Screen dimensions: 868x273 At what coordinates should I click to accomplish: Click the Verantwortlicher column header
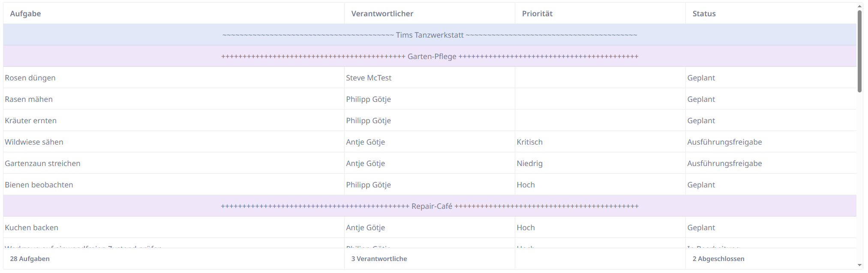pos(382,13)
